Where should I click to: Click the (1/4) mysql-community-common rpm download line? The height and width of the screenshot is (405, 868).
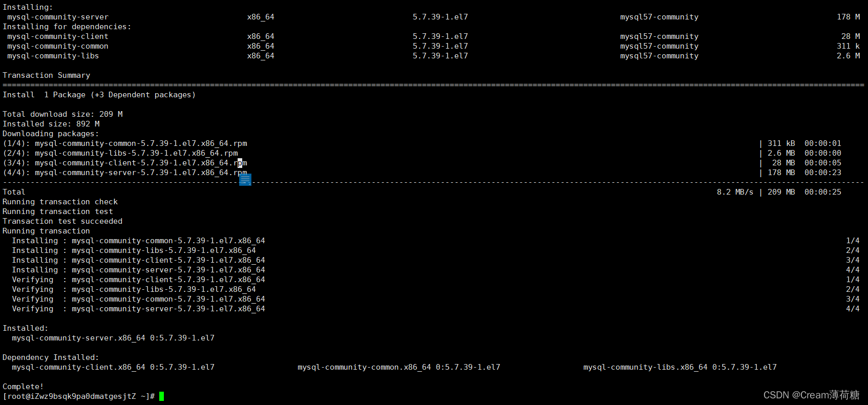(x=125, y=143)
